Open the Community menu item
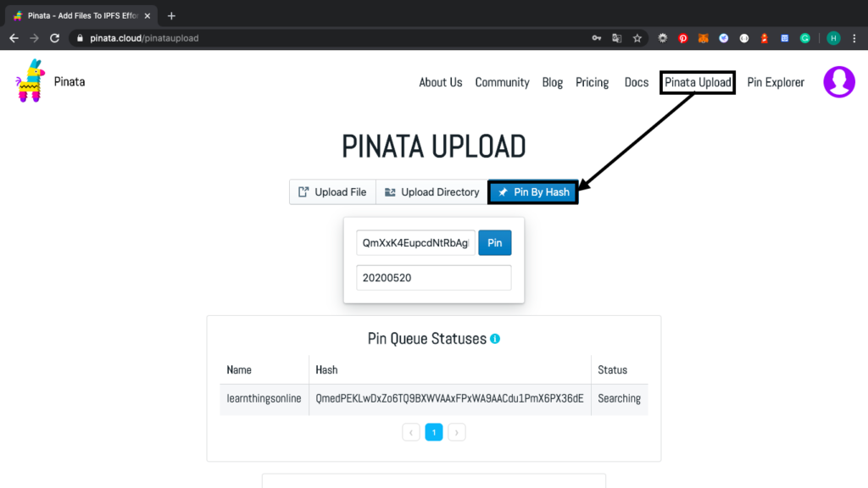 coord(502,82)
